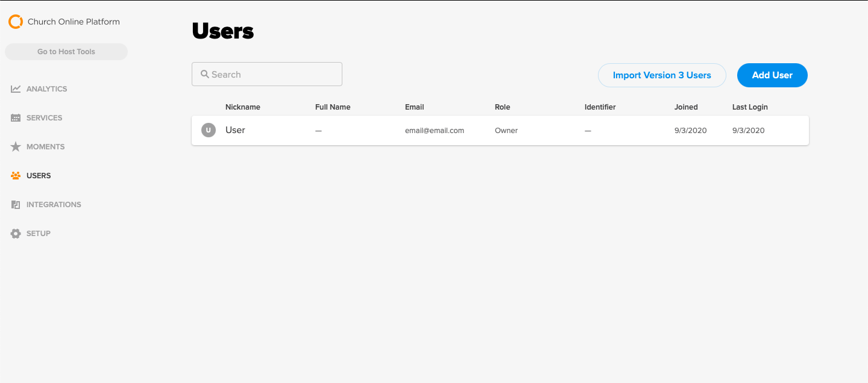The height and width of the screenshot is (383, 868).
Task: Click the Import Version 3 Users button
Action: pos(662,75)
